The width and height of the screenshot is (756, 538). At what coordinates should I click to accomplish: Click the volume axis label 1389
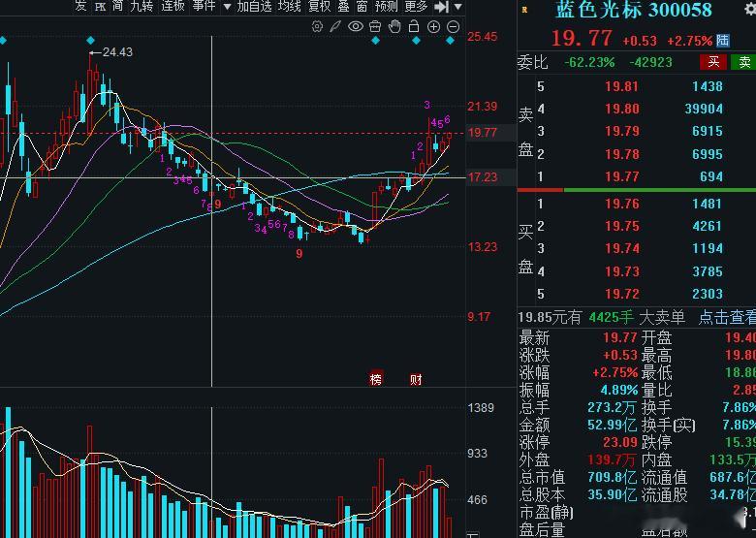(481, 408)
